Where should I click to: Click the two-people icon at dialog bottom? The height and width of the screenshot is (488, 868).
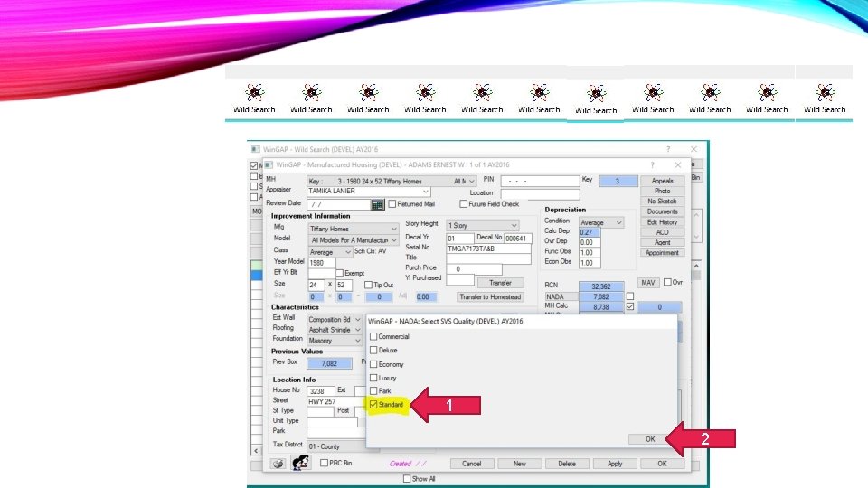pyautogui.click(x=300, y=463)
